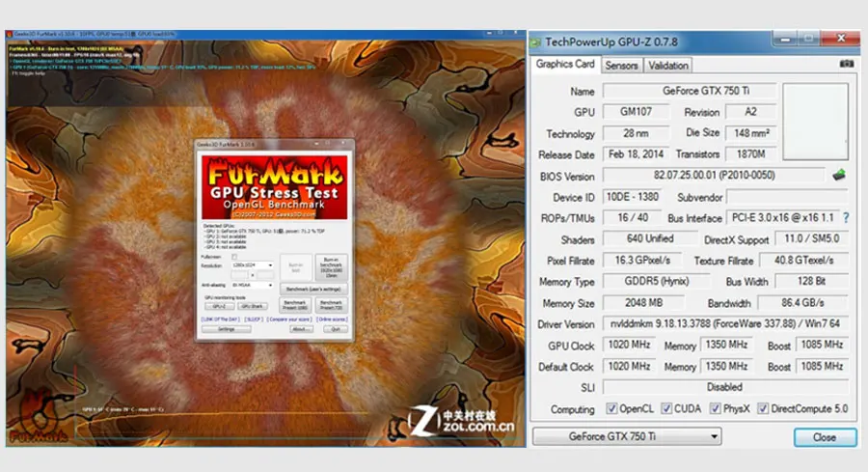Open the SLI/CF link in FurMark
Viewport: 868px width, 472px height.
point(254,319)
